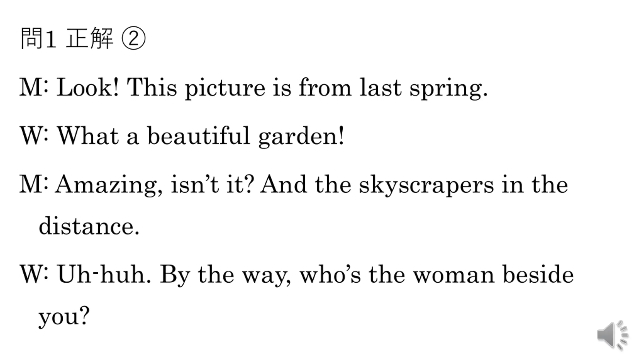Image resolution: width=644 pixels, height=362 pixels.
Task: Select the word "beautiful"
Action: point(198,135)
